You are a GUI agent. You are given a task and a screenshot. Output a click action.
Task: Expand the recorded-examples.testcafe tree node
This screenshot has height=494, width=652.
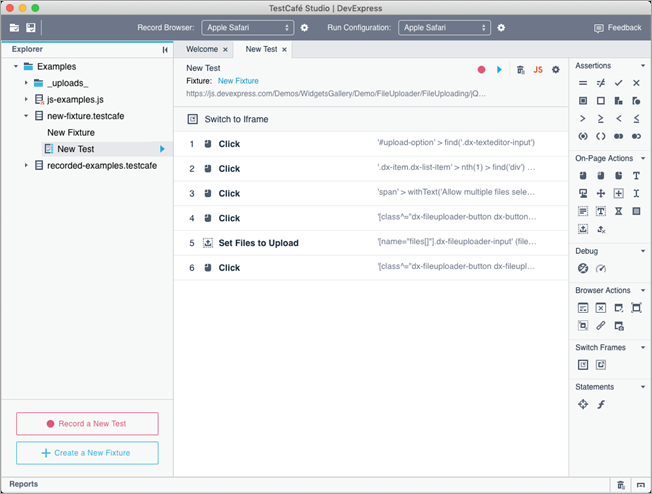pos(27,165)
